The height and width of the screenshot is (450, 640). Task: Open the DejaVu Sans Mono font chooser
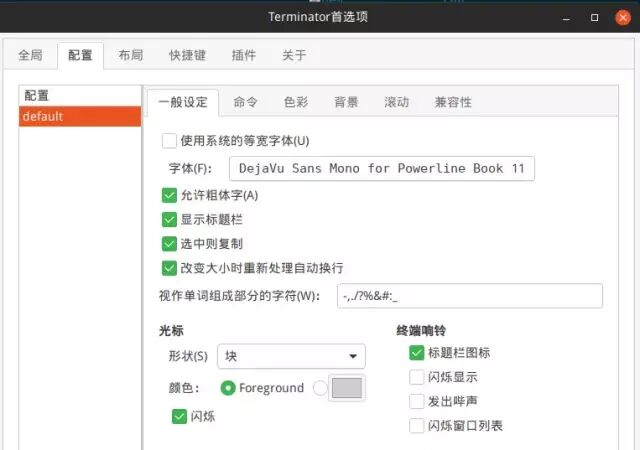click(382, 168)
